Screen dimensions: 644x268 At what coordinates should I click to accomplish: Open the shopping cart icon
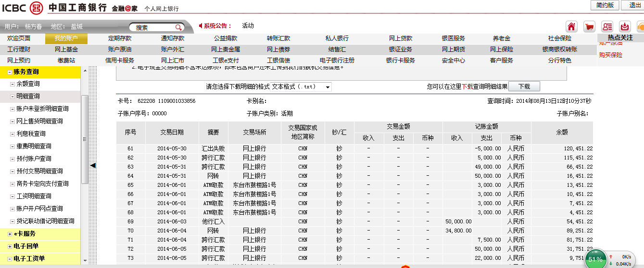tap(589, 26)
